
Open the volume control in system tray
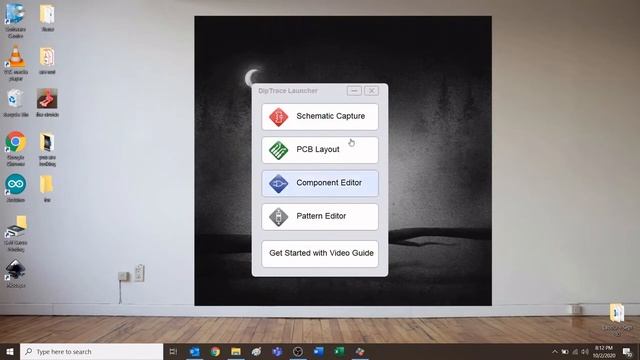(x=585, y=351)
